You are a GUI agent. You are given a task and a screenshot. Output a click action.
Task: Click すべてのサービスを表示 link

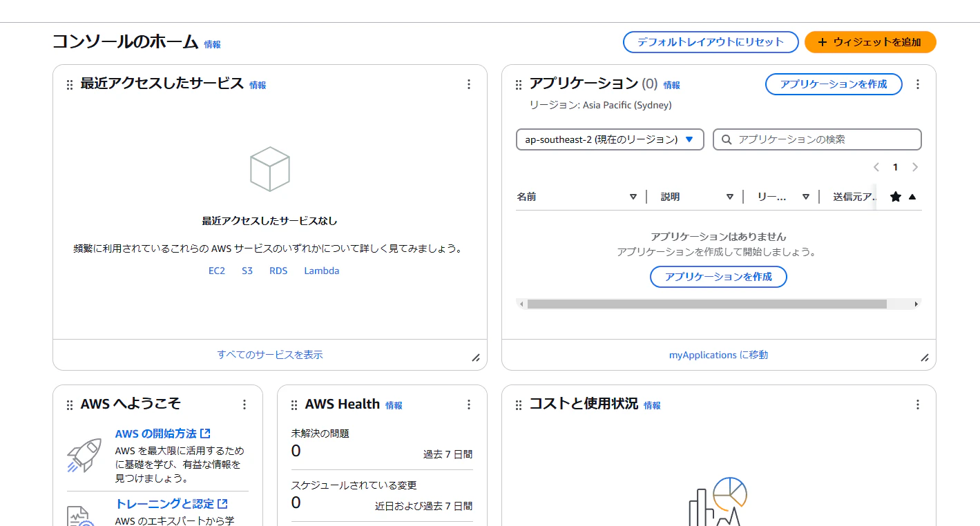(x=270, y=355)
